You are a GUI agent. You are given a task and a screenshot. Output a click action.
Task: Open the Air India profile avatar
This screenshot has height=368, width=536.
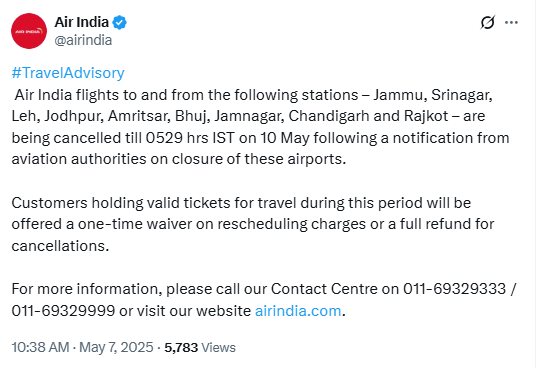(29, 31)
